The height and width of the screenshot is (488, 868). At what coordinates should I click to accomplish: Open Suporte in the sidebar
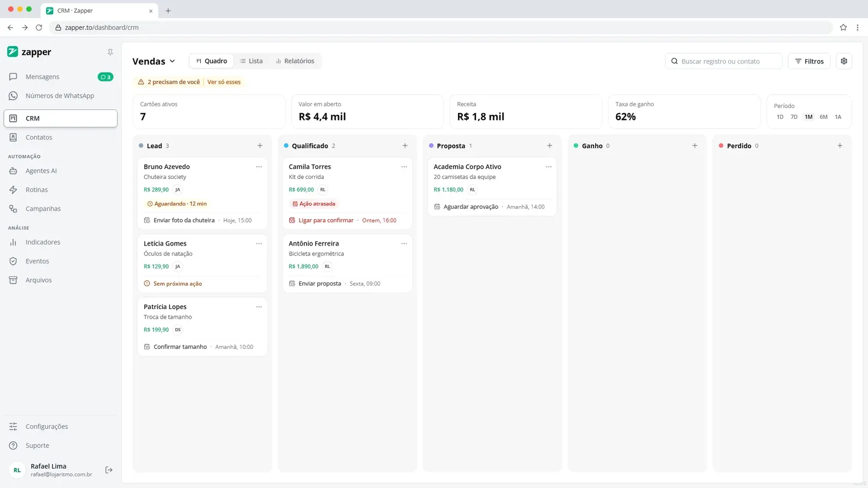(60, 446)
